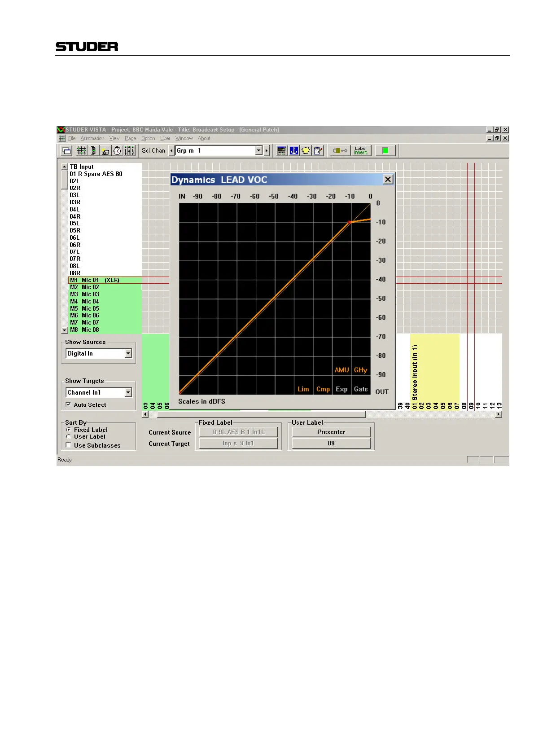Click left arrow of horizontal target scrollbar

(x=145, y=414)
